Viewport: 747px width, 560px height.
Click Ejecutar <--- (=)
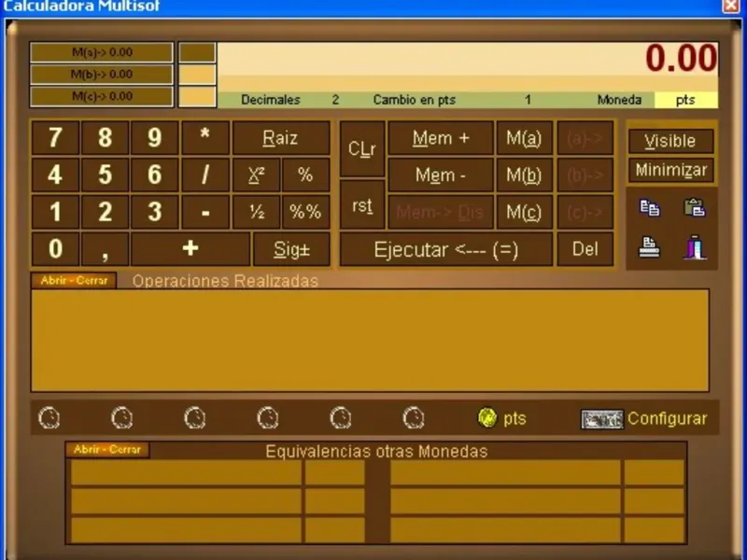446,248
